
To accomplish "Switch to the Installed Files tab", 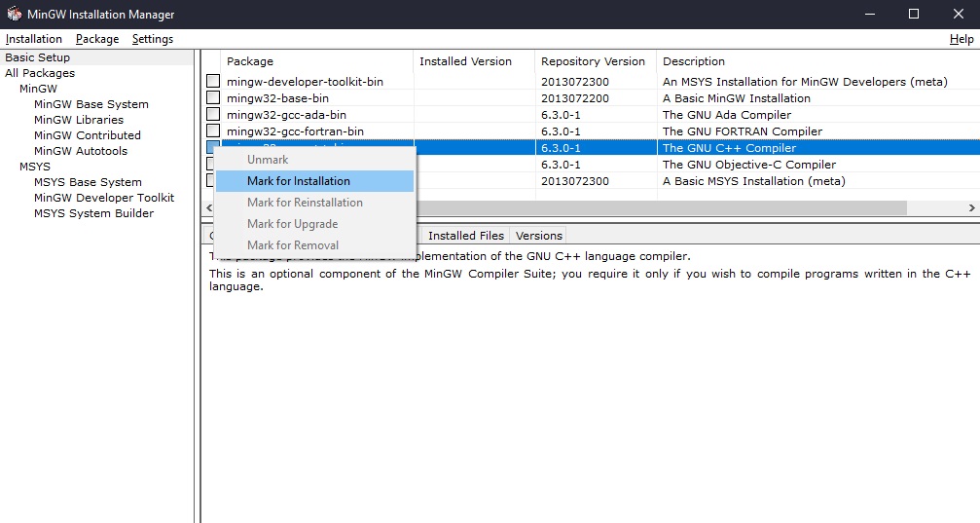I will (x=466, y=236).
